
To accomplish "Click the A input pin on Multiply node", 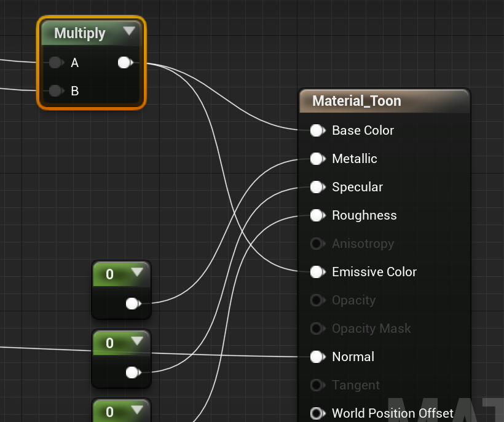I will coord(57,62).
